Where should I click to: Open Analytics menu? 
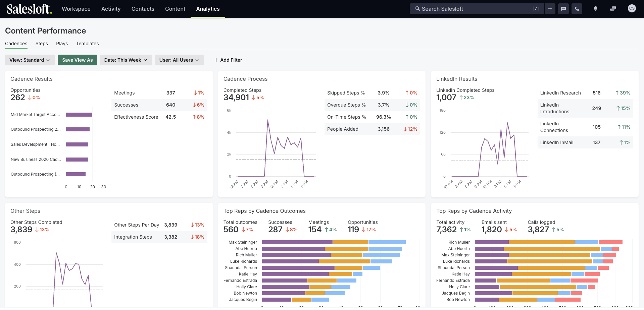tap(208, 9)
